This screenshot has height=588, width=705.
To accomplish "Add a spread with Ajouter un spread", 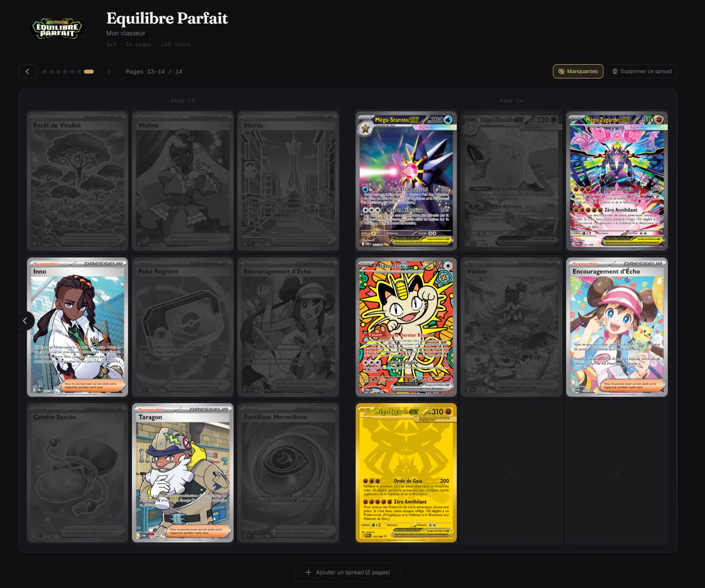I will tap(347, 572).
